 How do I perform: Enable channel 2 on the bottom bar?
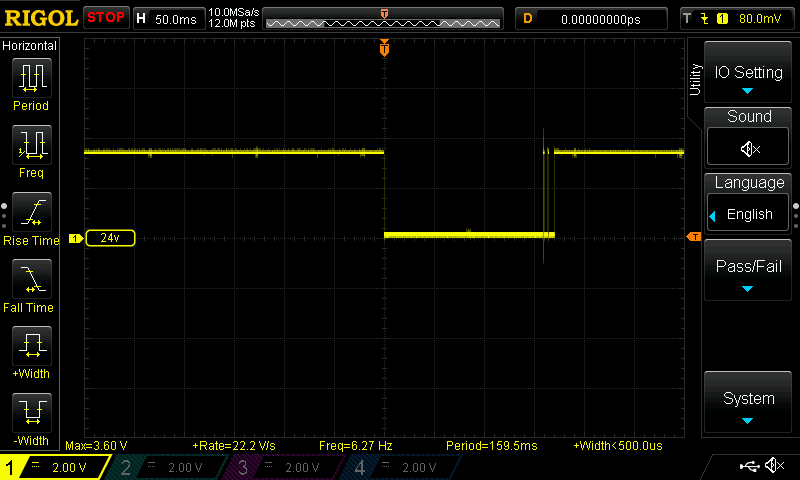pyautogui.click(x=168, y=467)
